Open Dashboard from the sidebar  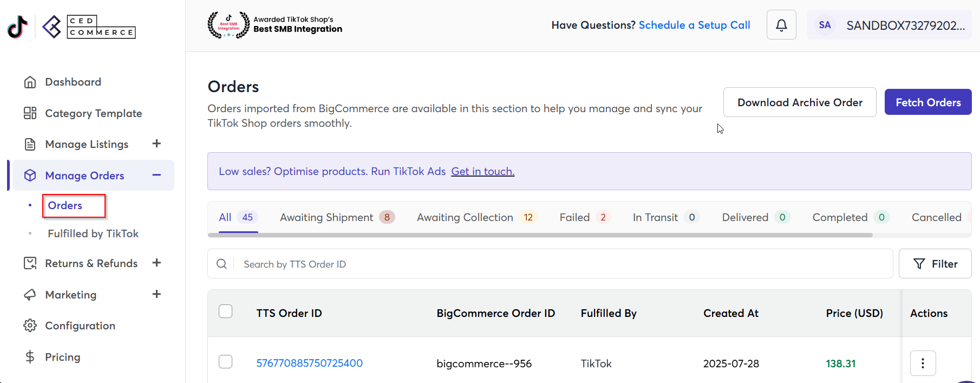coord(73,82)
